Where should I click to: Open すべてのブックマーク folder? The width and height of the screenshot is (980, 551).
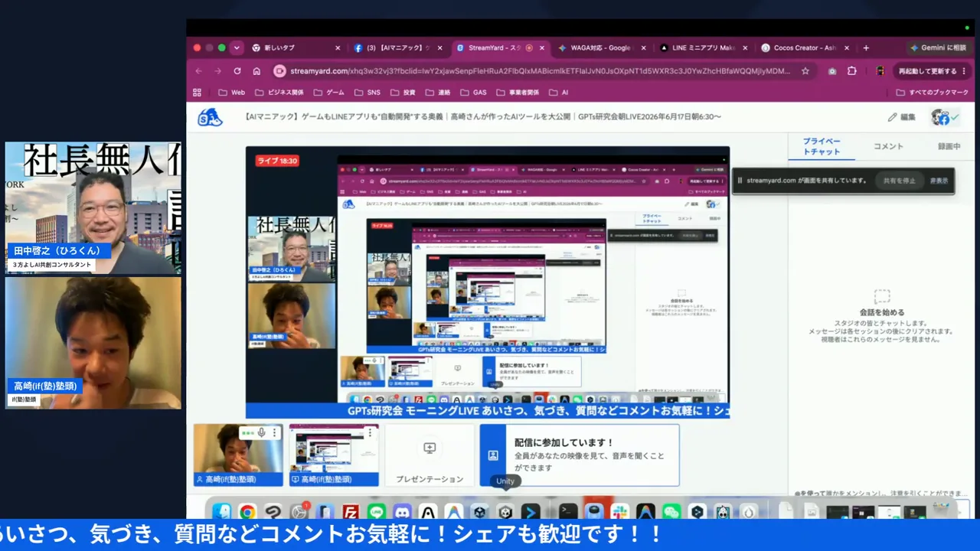pos(932,92)
